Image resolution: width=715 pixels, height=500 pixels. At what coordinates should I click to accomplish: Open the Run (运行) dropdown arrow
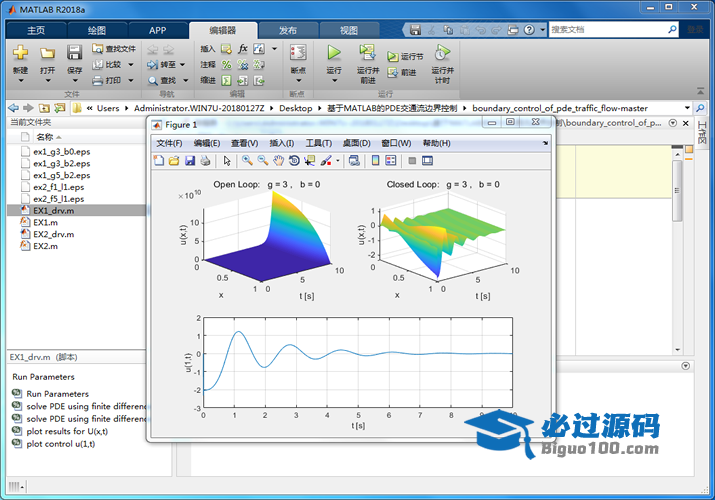(334, 81)
